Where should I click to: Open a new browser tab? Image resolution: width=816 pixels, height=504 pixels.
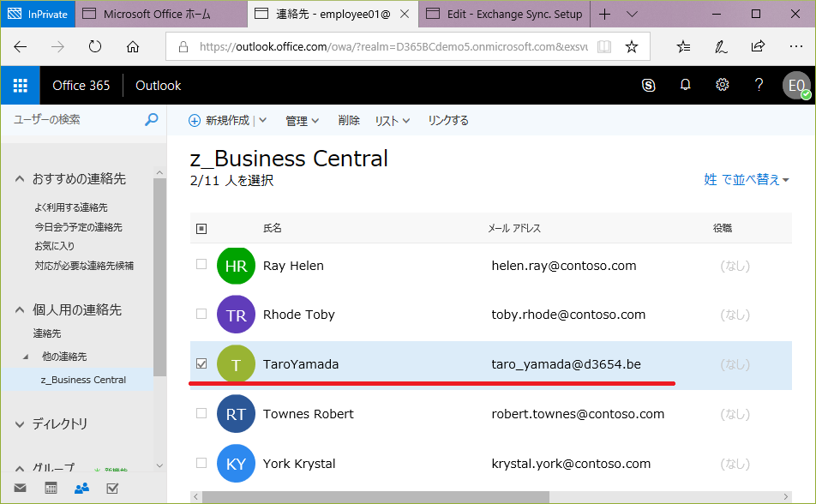(605, 14)
